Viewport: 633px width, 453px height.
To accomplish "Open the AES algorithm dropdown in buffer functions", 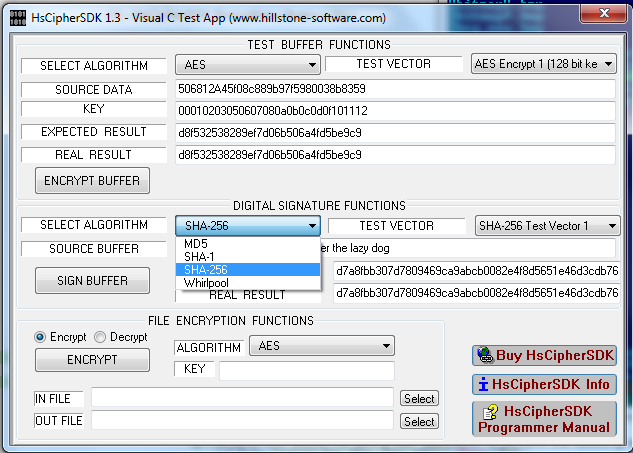I will coord(247,65).
